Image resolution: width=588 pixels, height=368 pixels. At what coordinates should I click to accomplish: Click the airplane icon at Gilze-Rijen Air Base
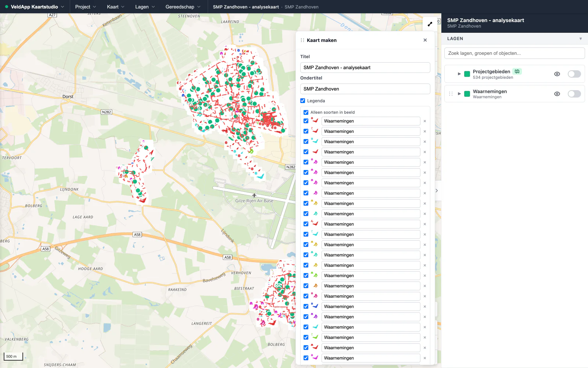pyautogui.click(x=254, y=195)
